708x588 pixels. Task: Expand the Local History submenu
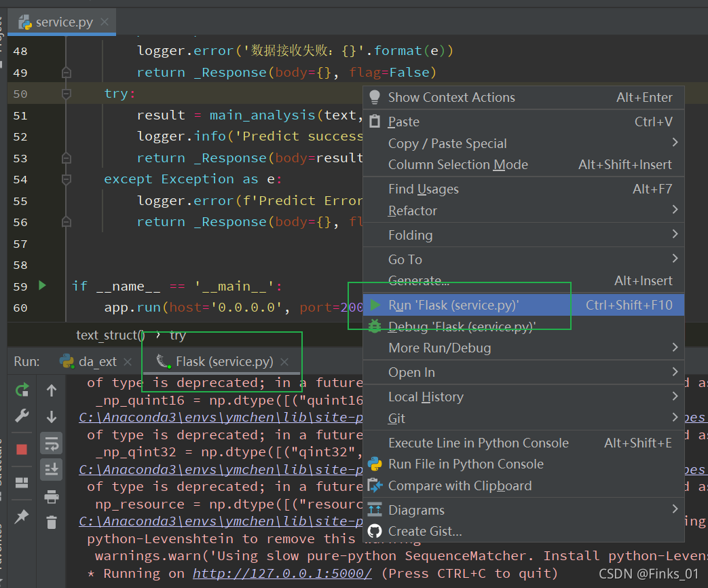coord(524,397)
